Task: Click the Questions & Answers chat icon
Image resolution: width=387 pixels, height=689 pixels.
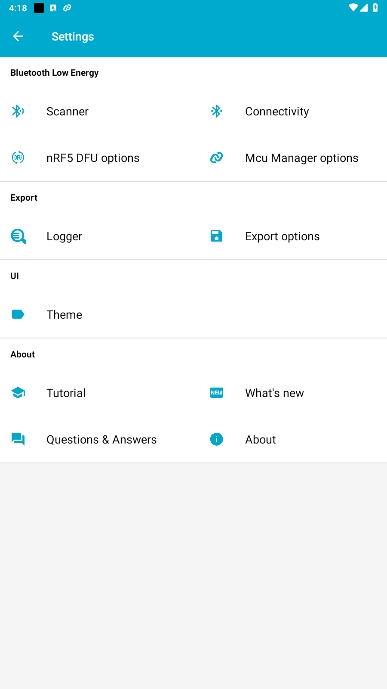Action: pyautogui.click(x=18, y=439)
